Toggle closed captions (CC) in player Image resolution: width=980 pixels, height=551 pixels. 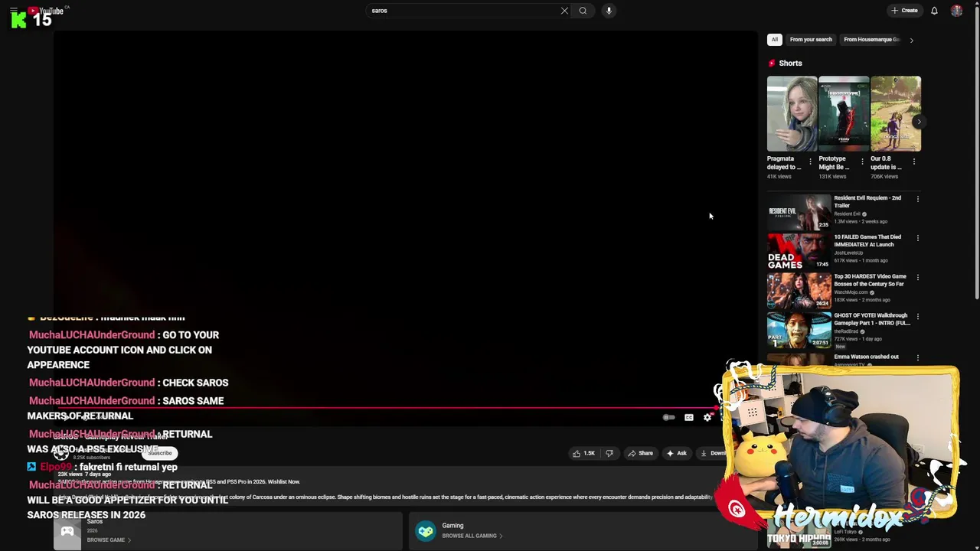tap(688, 418)
